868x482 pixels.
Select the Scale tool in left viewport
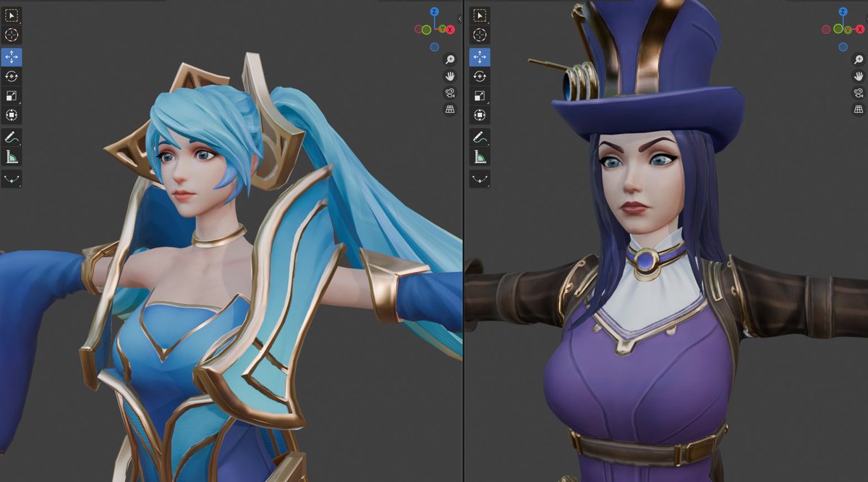click(12, 96)
